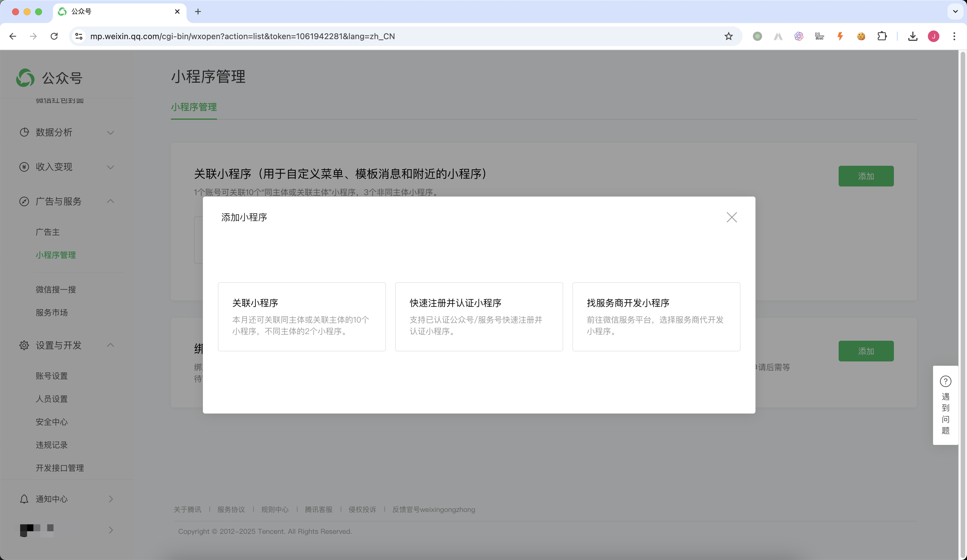Click the browser address bar URL
The height and width of the screenshot is (560, 967).
(x=243, y=36)
